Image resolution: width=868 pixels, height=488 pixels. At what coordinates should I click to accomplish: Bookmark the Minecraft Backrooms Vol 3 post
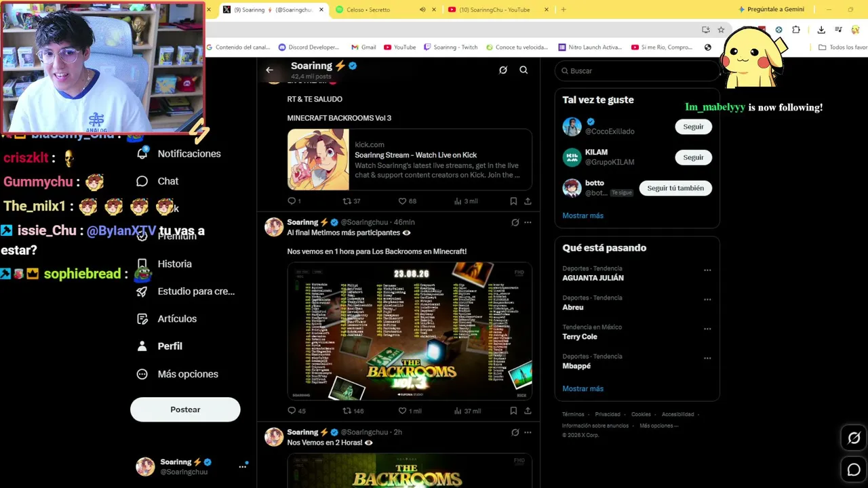[513, 201]
